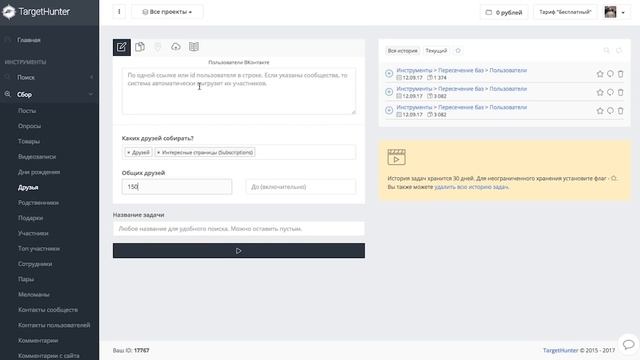Open the history task link with count 1 374
This screenshot has width=640, height=360.
coord(462,70)
